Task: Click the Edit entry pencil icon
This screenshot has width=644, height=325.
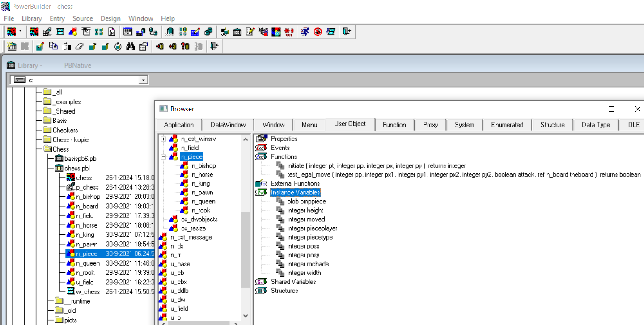Action: pyautogui.click(x=40, y=46)
